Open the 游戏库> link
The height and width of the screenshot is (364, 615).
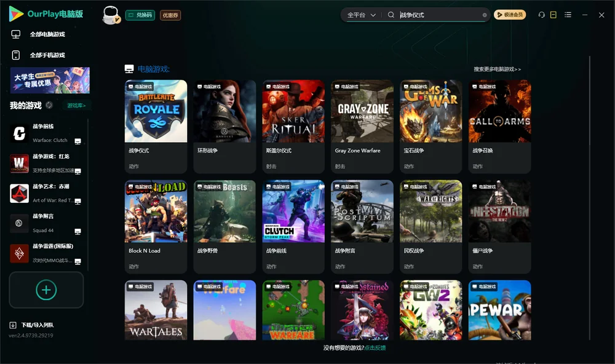click(76, 106)
